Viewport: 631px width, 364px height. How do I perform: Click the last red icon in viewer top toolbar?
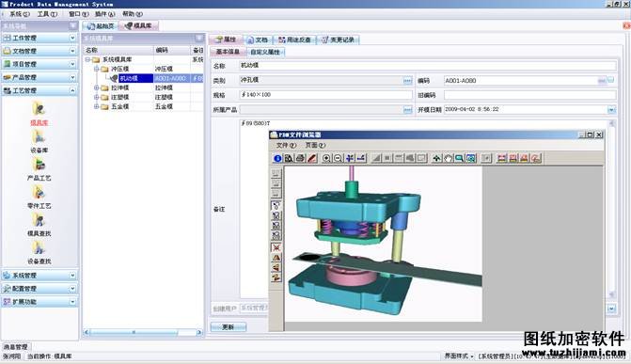(x=536, y=158)
